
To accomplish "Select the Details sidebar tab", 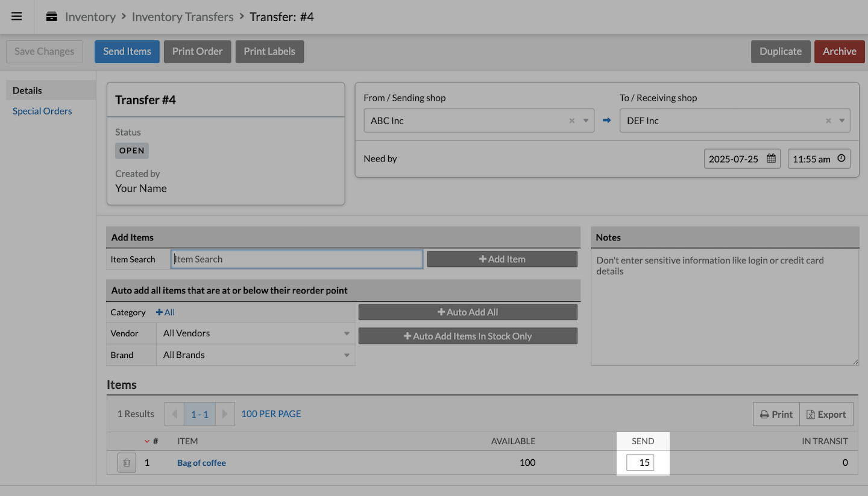I will coord(28,90).
